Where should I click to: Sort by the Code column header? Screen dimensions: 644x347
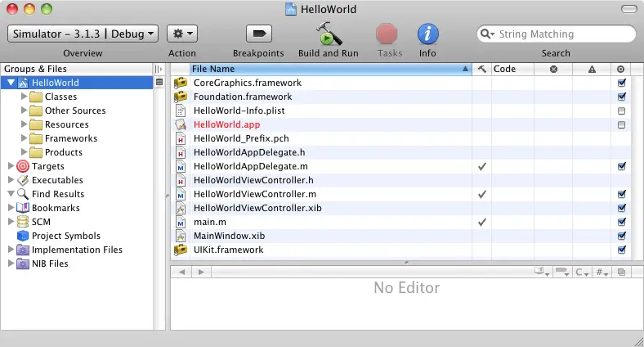click(512, 69)
